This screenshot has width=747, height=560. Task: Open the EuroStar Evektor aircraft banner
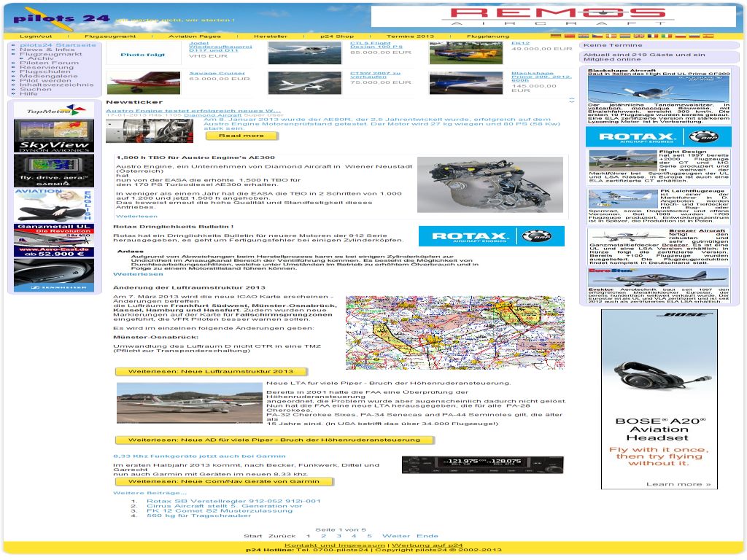point(658,277)
